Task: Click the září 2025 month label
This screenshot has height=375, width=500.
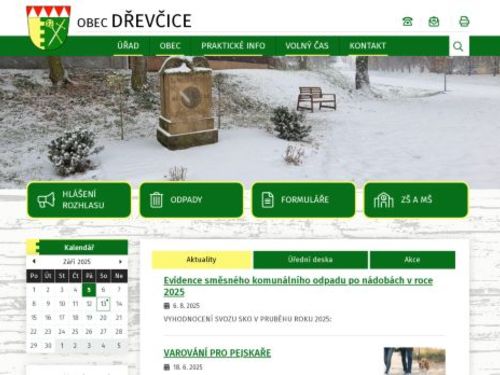Action: pyautogui.click(x=77, y=262)
